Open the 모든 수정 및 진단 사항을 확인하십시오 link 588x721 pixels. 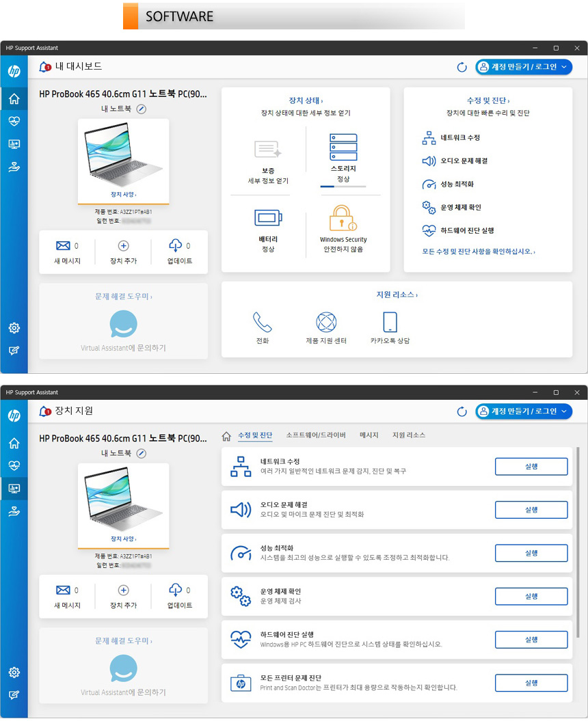[479, 251]
